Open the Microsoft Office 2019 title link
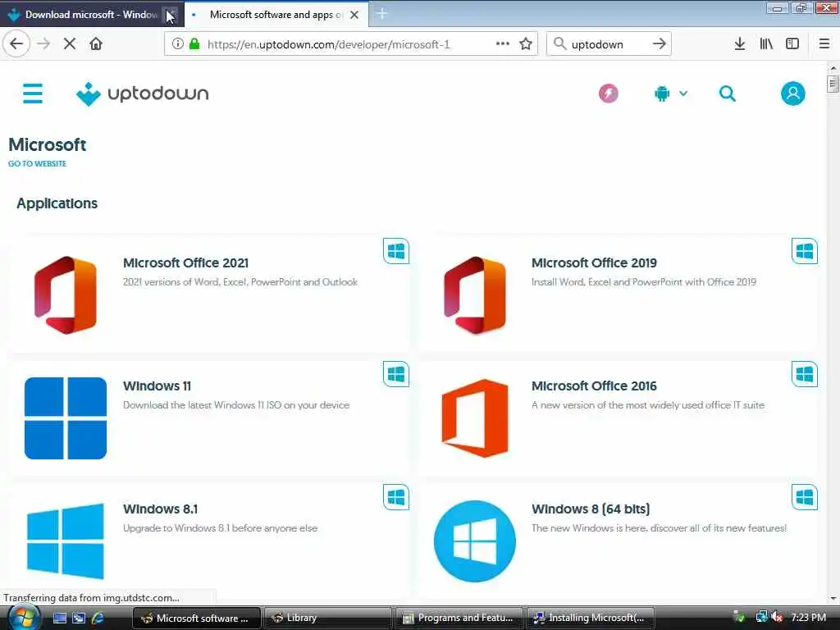The height and width of the screenshot is (630, 840). [594, 263]
